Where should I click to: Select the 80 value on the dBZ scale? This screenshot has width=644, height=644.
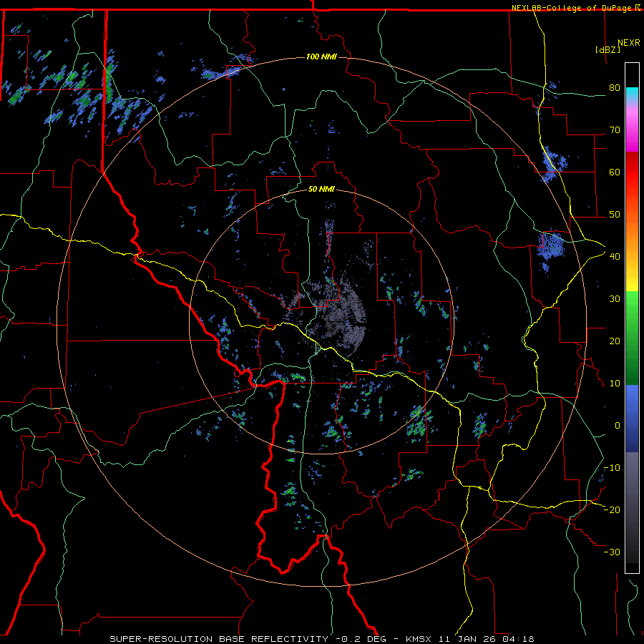tap(615, 88)
